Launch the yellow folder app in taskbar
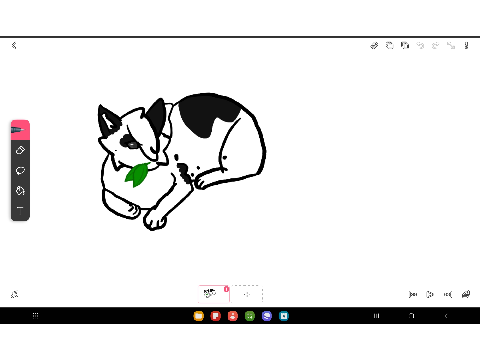The image size is (480, 360). (199, 316)
